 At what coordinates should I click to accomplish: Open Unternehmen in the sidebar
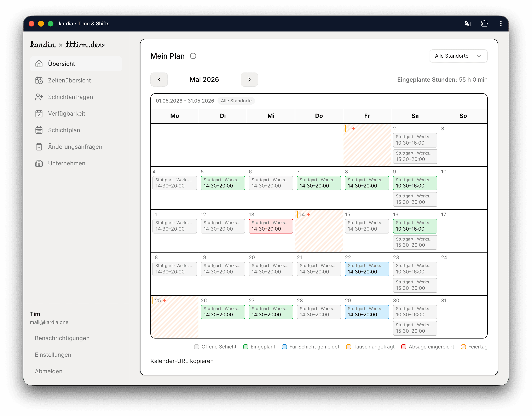pyautogui.click(x=76, y=163)
